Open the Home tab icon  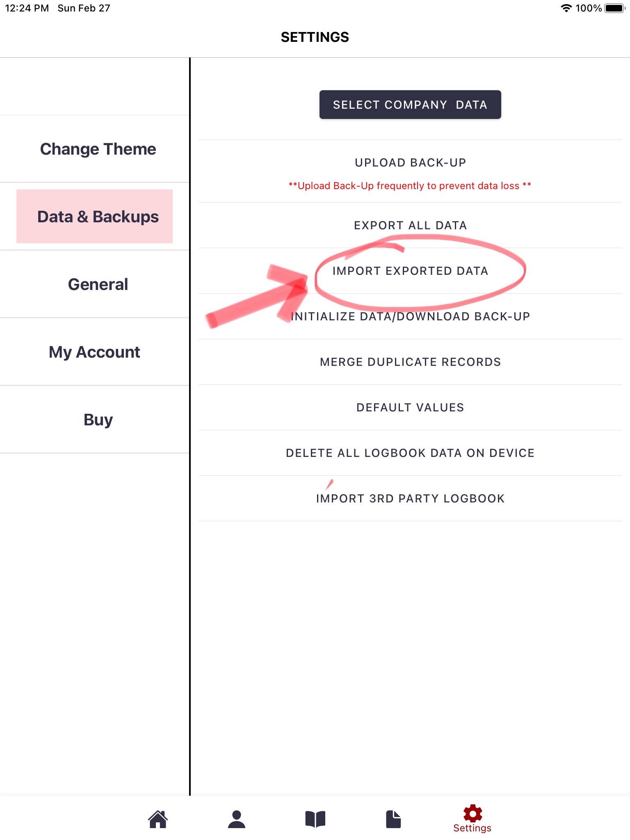[x=158, y=819]
